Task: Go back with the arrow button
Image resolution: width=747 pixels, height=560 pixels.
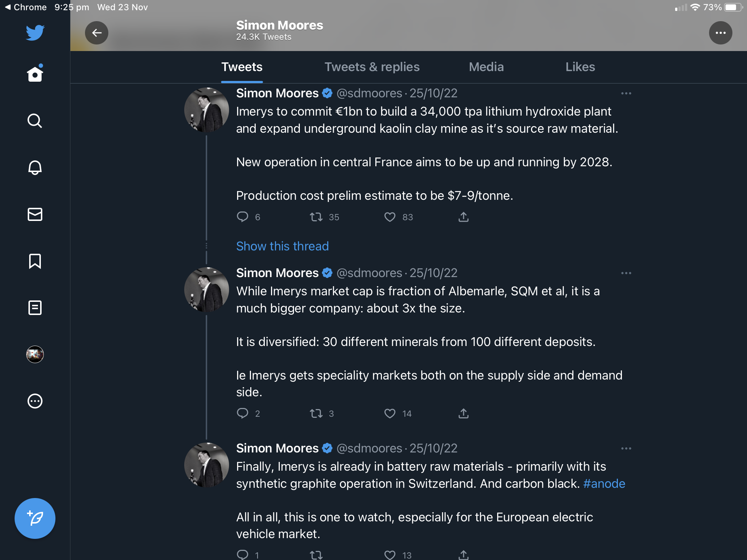Action: click(x=97, y=33)
